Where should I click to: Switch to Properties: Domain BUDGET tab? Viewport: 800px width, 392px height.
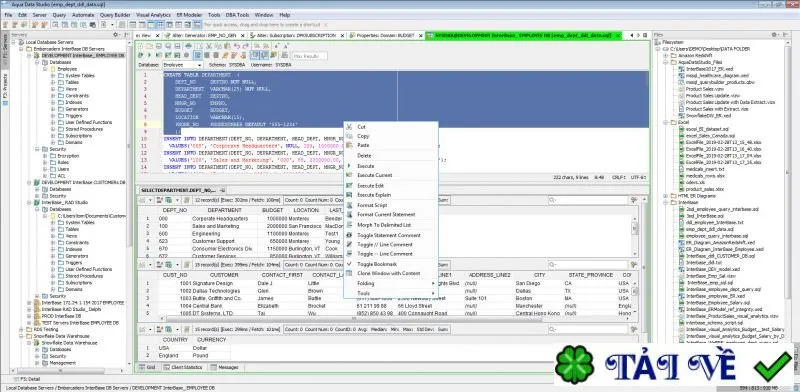pyautogui.click(x=385, y=36)
